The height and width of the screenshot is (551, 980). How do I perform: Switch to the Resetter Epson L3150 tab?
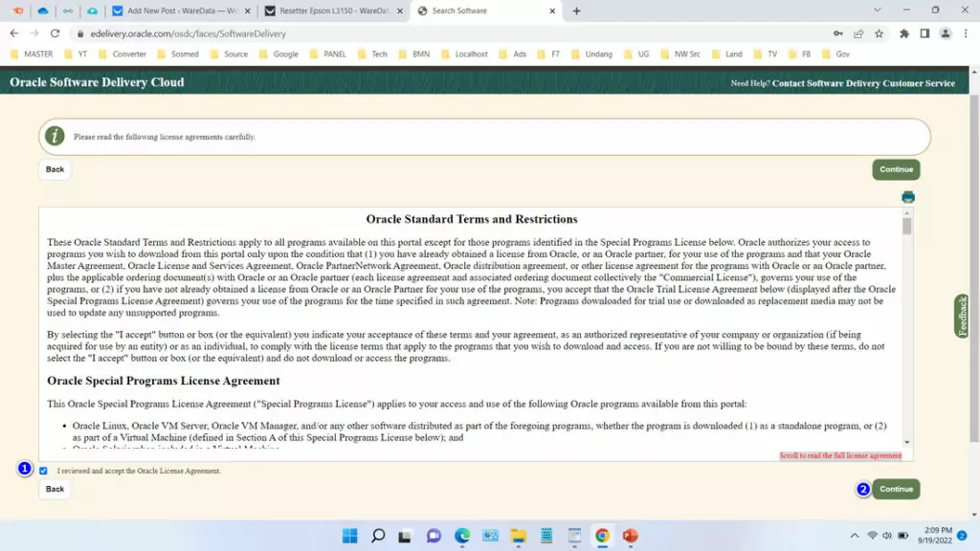coord(334,11)
